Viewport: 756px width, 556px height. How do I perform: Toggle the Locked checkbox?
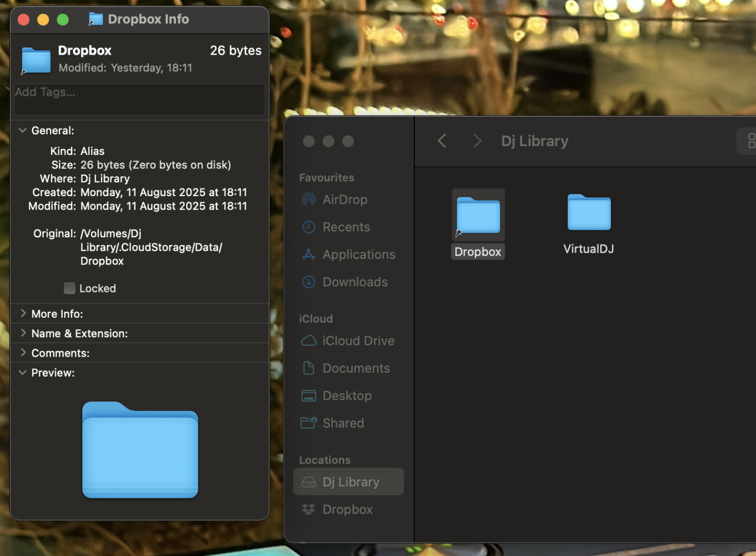[69, 288]
